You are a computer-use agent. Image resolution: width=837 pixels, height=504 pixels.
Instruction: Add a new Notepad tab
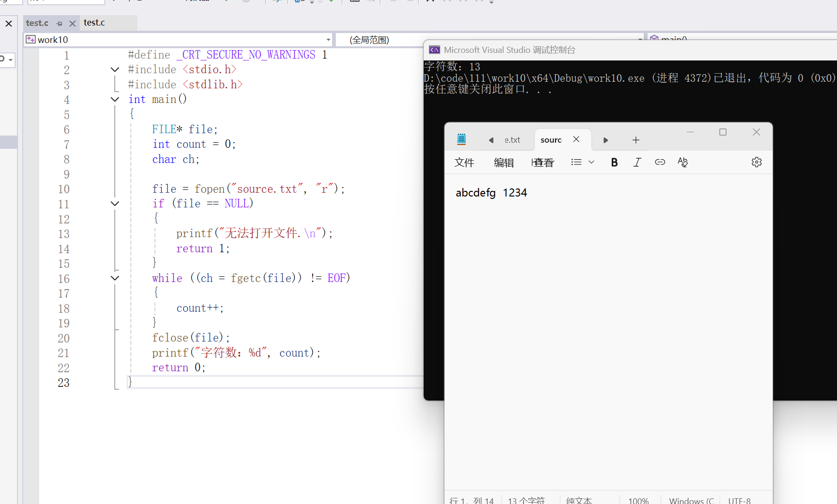pos(636,140)
